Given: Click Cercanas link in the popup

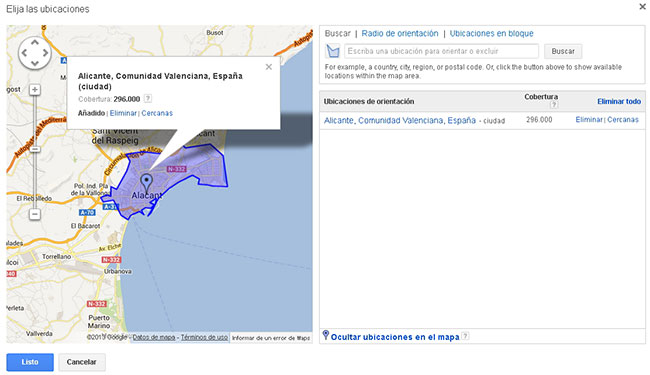Looking at the screenshot, I should pyautogui.click(x=157, y=113).
